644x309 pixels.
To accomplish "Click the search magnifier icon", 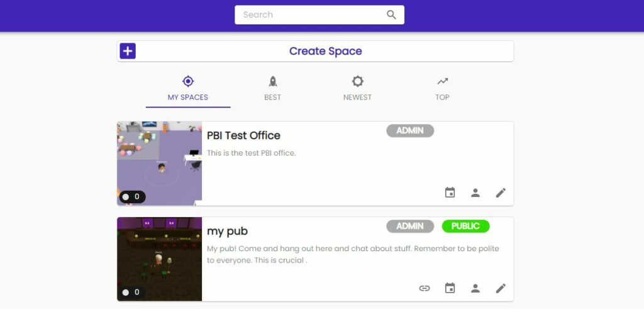I will (391, 15).
